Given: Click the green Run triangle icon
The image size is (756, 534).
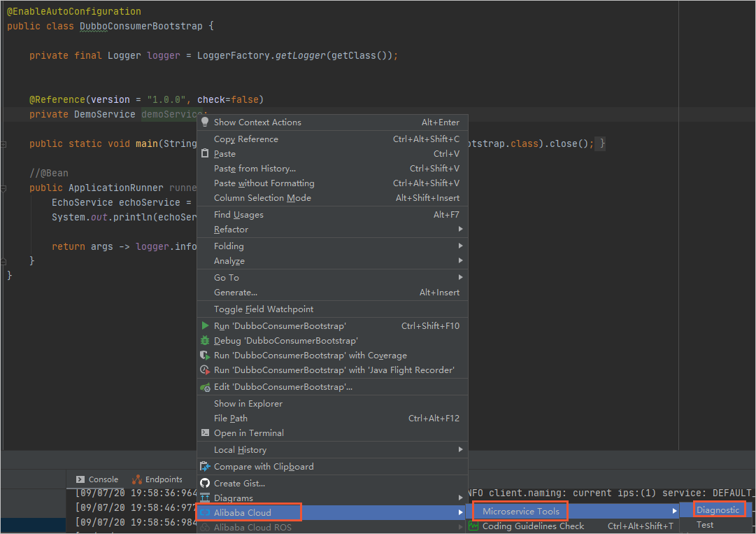Looking at the screenshot, I should [x=205, y=325].
